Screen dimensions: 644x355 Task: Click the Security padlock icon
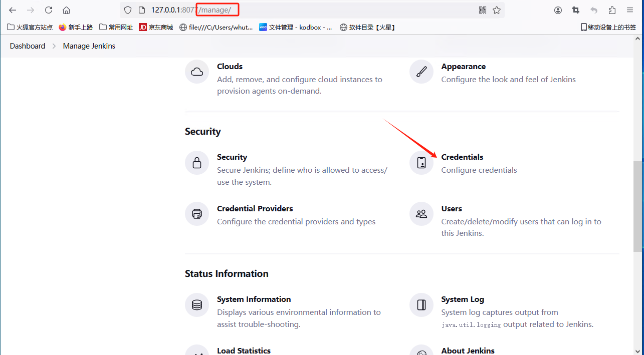click(x=197, y=163)
